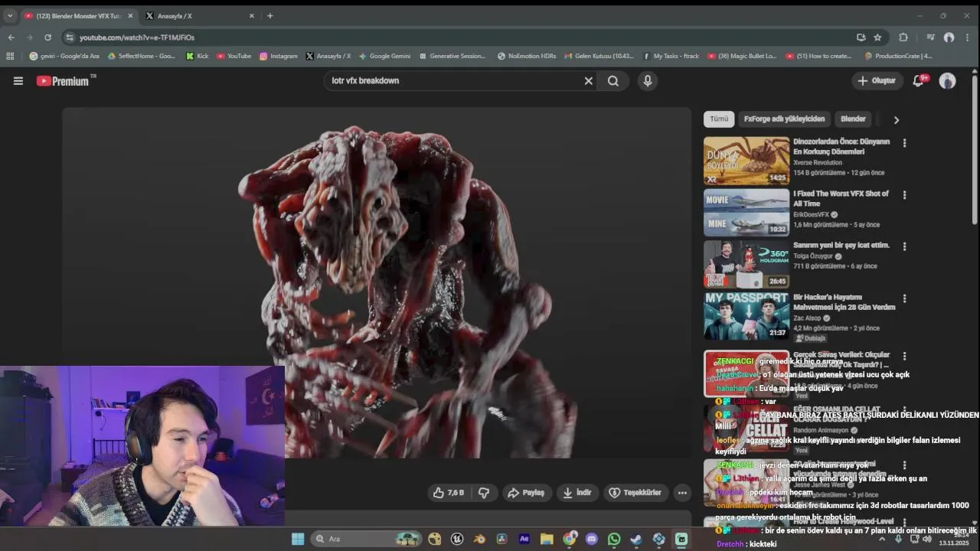Image resolution: width=980 pixels, height=551 pixels.
Task: Open the 'ProductionCrate' bookmark
Action: (x=898, y=56)
